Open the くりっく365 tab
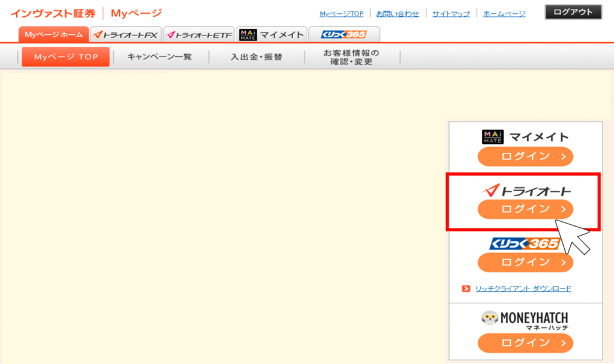The image size is (614, 364). tap(344, 34)
